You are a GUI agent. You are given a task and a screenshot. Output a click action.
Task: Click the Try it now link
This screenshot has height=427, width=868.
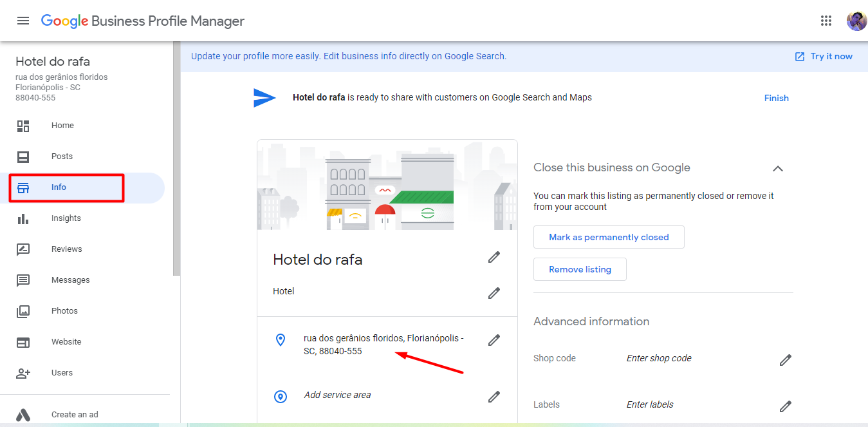[831, 57]
